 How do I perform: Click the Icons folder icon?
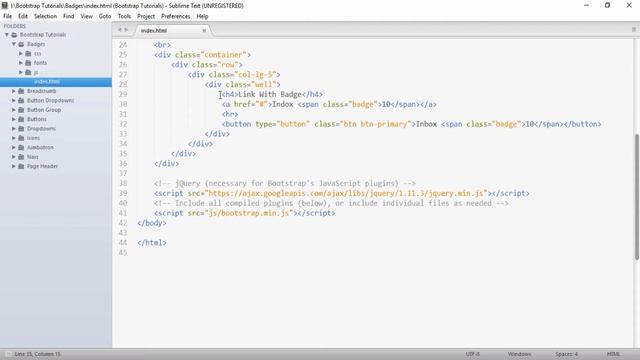[x=21, y=138]
